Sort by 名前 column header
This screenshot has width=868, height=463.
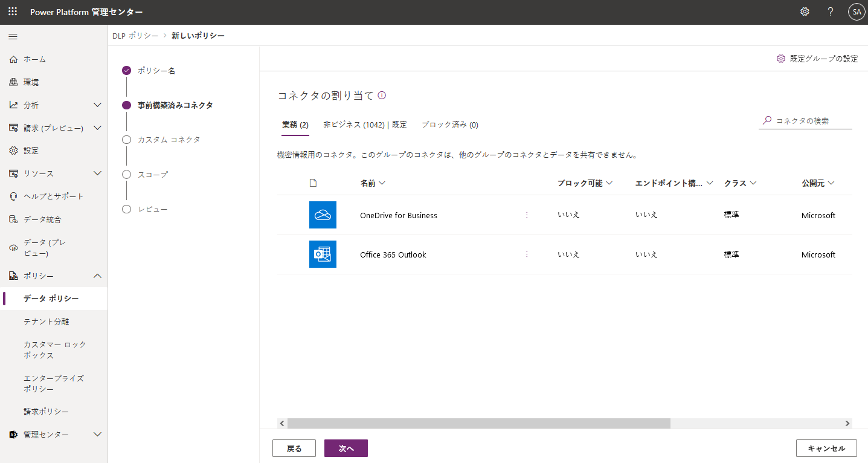[x=373, y=183]
